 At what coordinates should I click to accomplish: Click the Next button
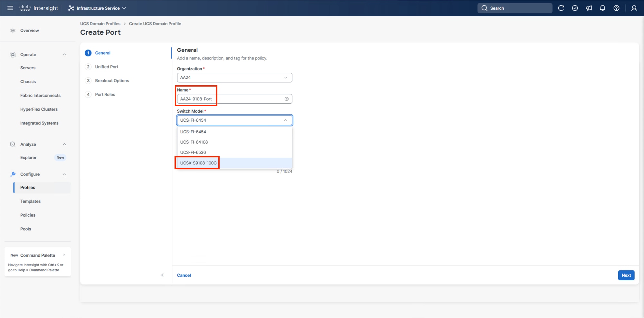tap(626, 275)
